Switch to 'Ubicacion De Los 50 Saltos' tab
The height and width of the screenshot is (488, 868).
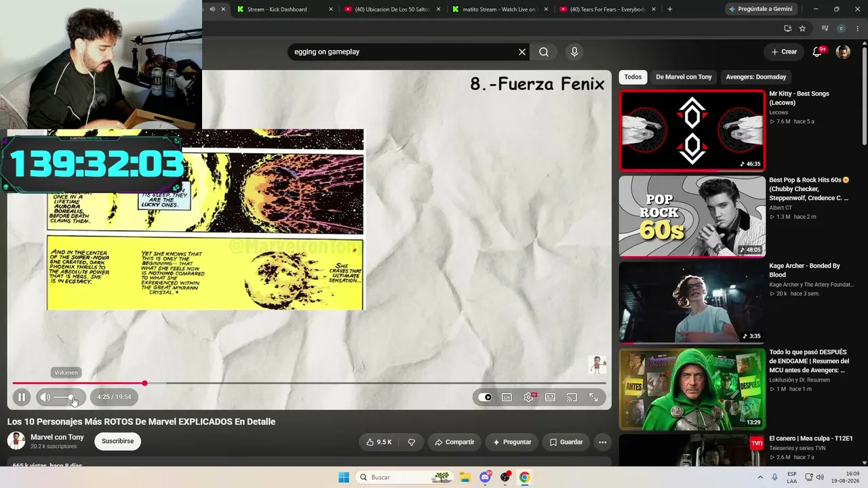pyautogui.click(x=393, y=9)
